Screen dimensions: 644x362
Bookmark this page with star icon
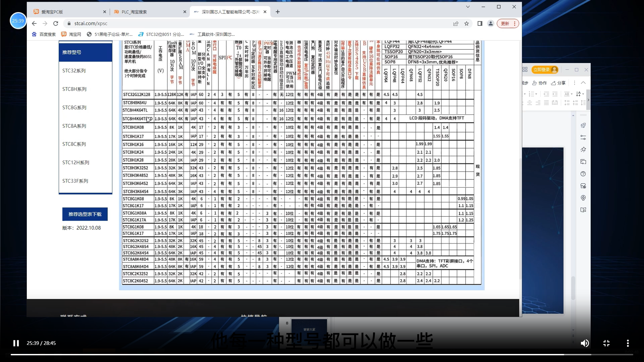(x=467, y=23)
